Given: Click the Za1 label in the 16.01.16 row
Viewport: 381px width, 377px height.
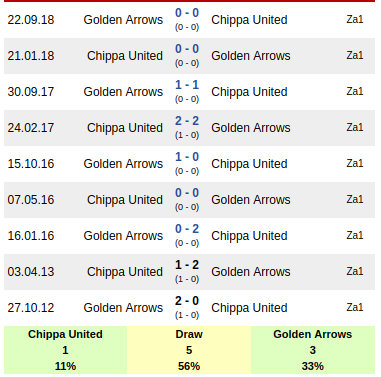Looking at the screenshot, I should point(355,235).
